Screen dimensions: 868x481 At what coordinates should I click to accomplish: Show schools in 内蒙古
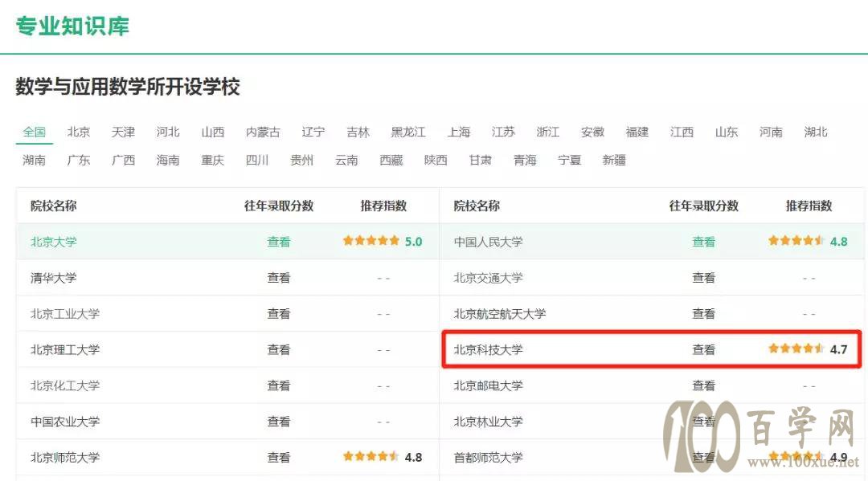tap(263, 132)
